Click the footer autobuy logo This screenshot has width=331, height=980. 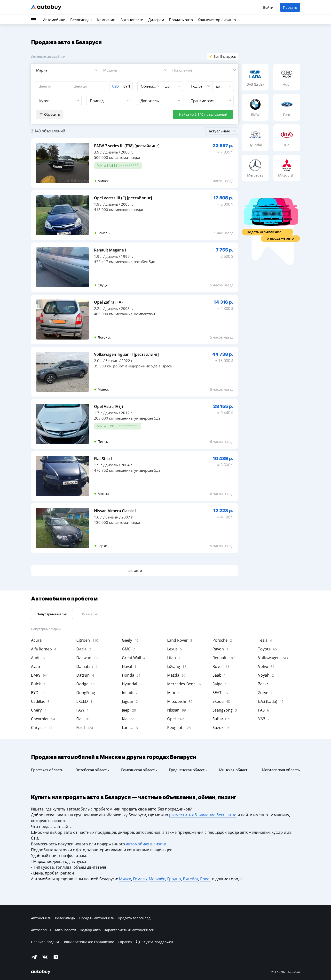coord(41,971)
